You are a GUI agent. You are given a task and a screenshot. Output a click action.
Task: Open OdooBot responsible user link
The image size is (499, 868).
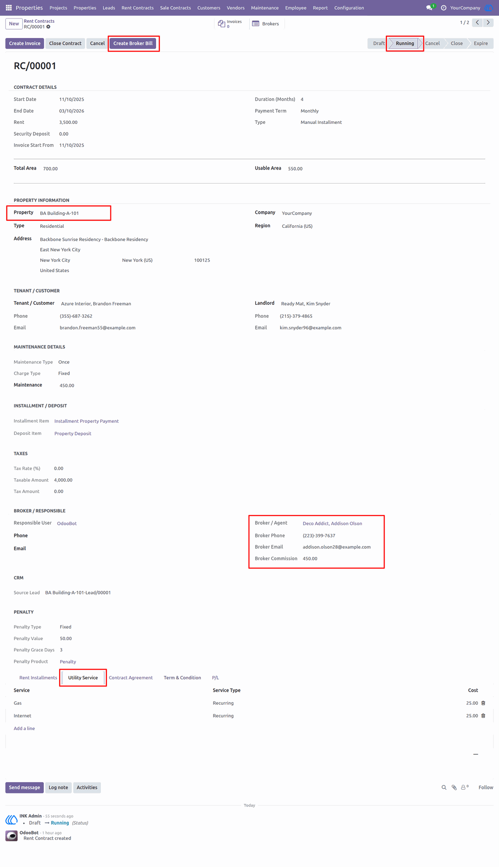tap(67, 524)
